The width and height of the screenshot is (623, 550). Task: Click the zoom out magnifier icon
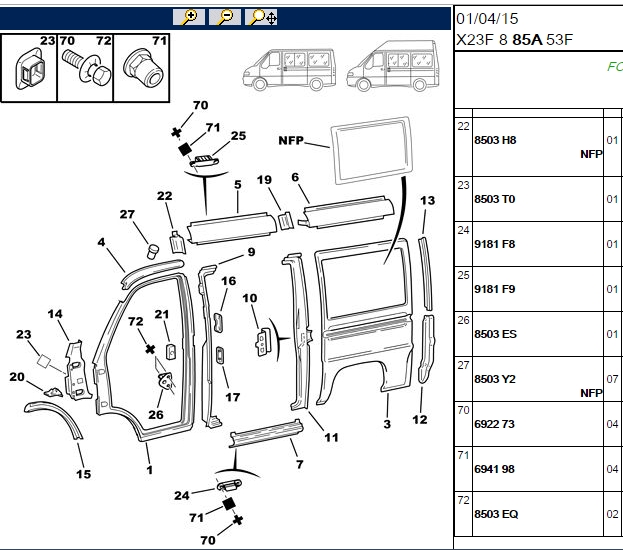tap(225, 17)
